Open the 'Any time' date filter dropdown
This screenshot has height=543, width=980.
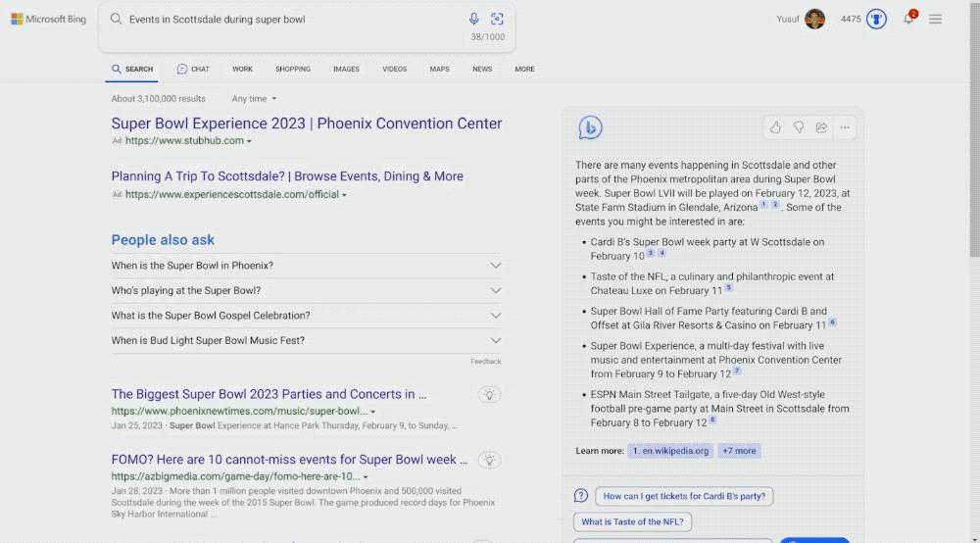[254, 99]
